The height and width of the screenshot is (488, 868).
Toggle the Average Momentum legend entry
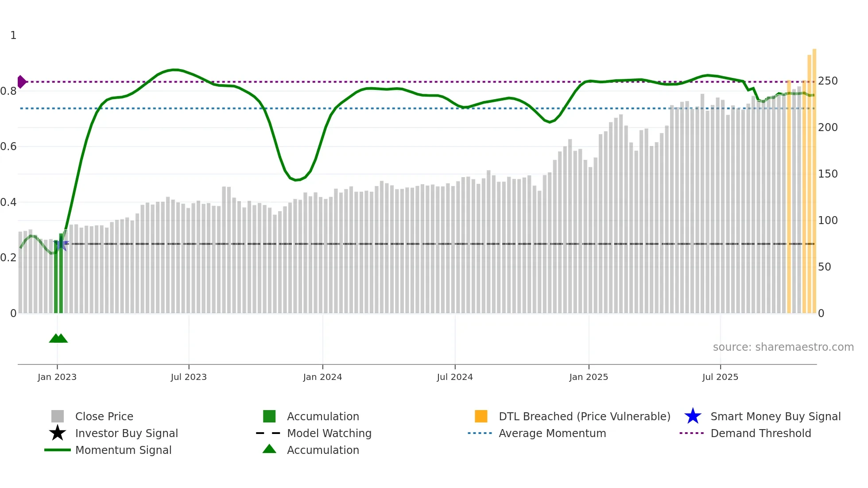pyautogui.click(x=552, y=433)
